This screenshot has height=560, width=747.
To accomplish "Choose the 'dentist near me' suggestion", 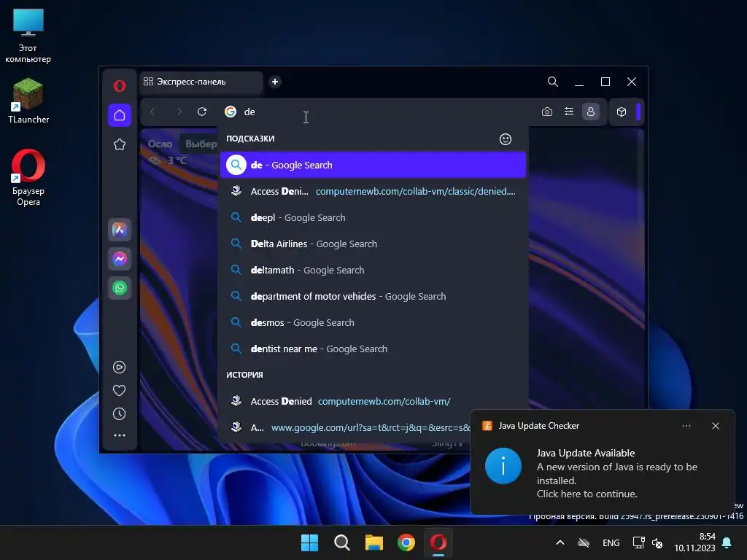I will [373, 349].
